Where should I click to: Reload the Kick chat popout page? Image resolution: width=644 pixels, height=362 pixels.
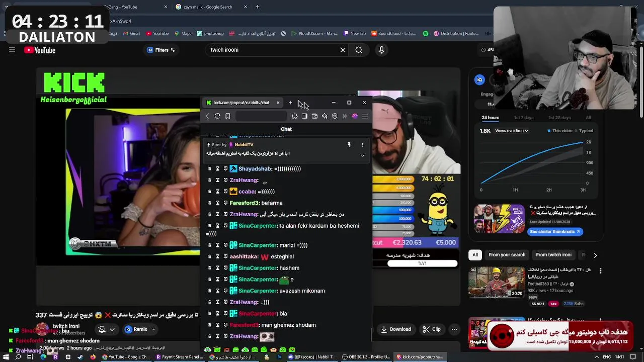click(217, 116)
